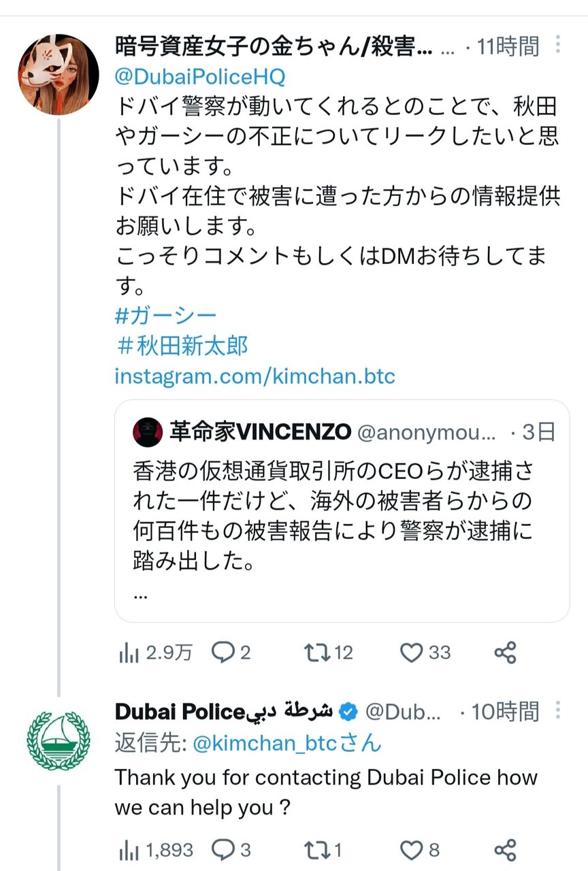Open the @kimchan_btc reply mention
This screenshot has width=588, height=871.
click(x=265, y=744)
